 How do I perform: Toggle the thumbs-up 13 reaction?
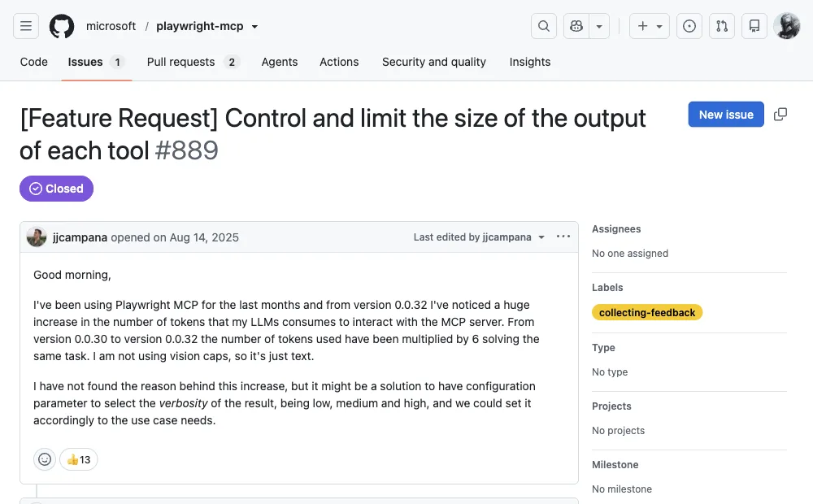tap(79, 459)
